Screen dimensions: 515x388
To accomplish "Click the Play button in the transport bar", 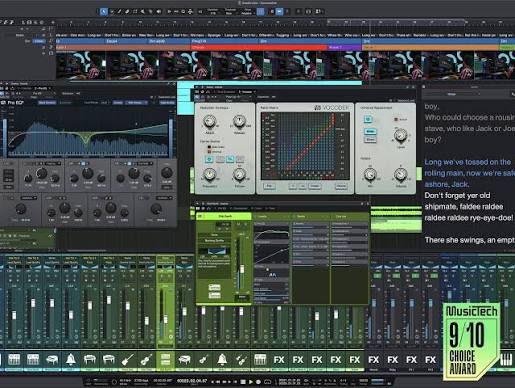I will point(251,381).
